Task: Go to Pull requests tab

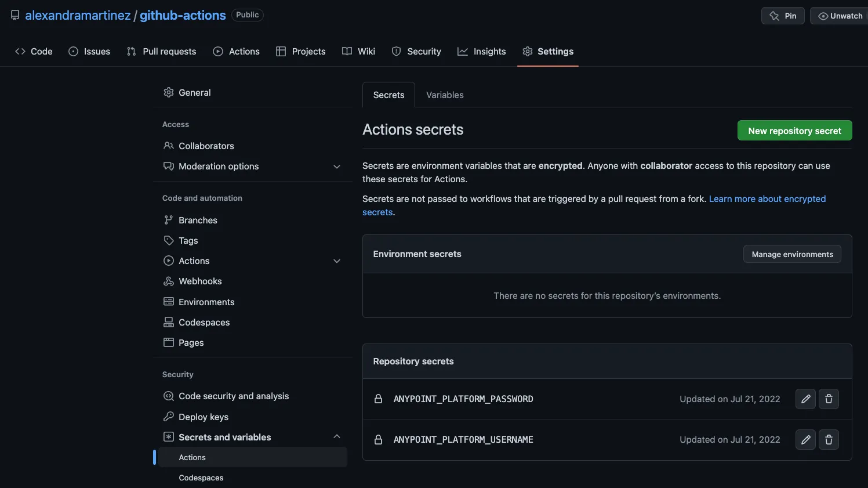Action: 161,51
